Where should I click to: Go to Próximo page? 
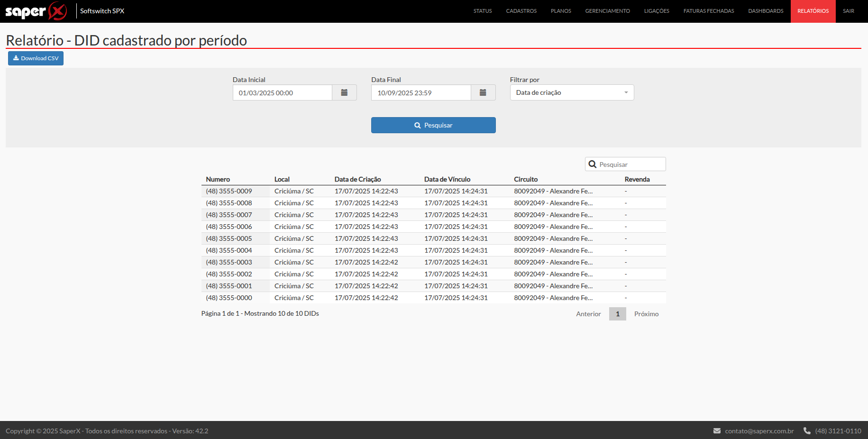(646, 314)
